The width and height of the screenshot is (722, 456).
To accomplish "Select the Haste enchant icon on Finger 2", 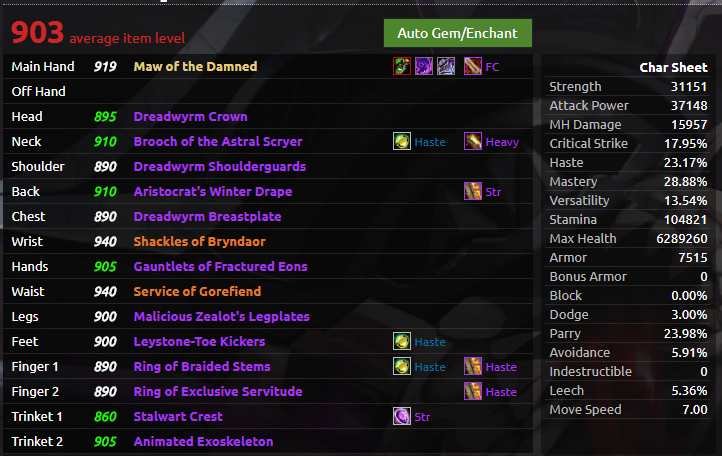I will [x=473, y=391].
